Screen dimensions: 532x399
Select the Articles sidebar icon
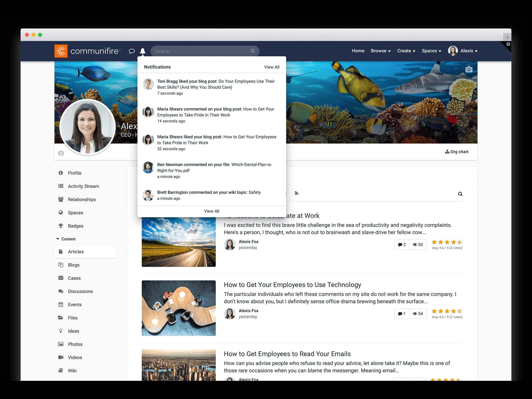(61, 251)
